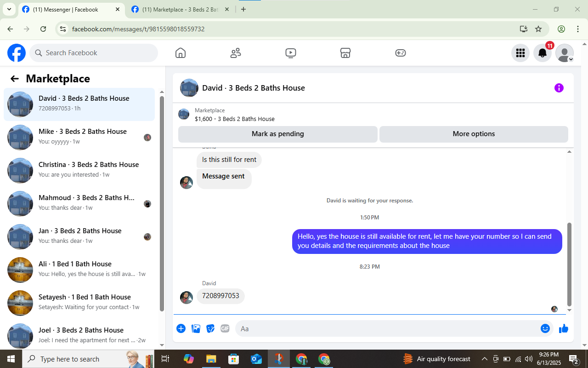This screenshot has height=368, width=588.
Task: Switch to Messenger browser tab
Action: pyautogui.click(x=71, y=10)
